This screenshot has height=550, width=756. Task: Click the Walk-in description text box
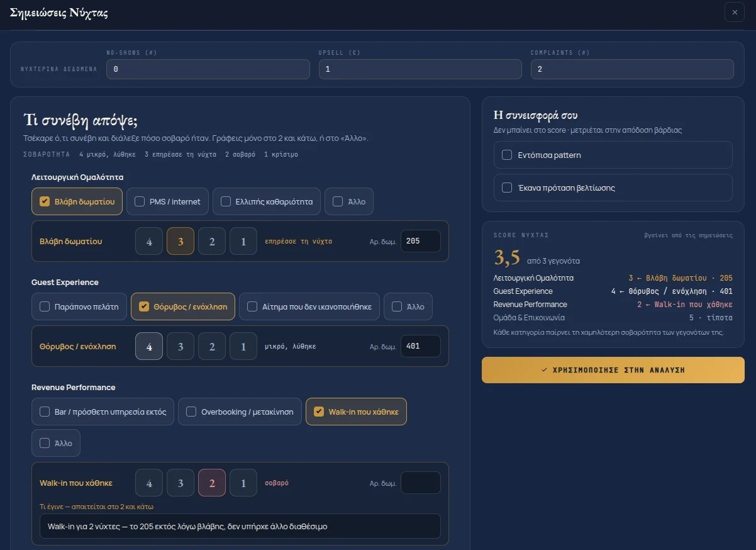(x=240, y=526)
